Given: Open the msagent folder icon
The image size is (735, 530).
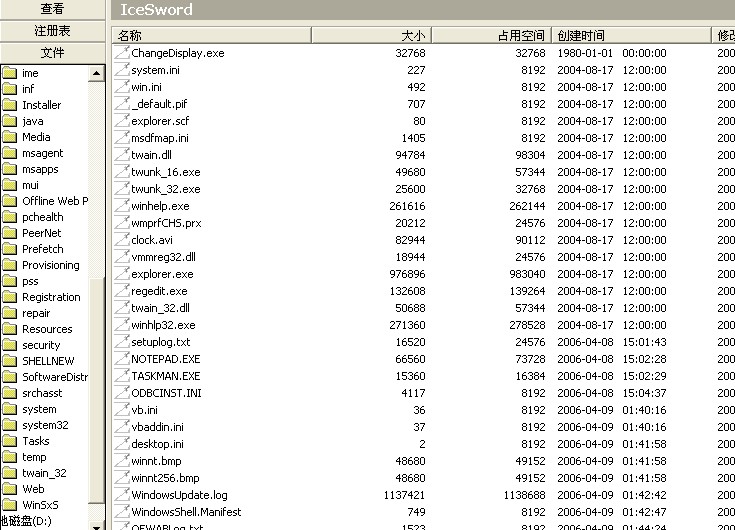Looking at the screenshot, I should [x=9, y=153].
